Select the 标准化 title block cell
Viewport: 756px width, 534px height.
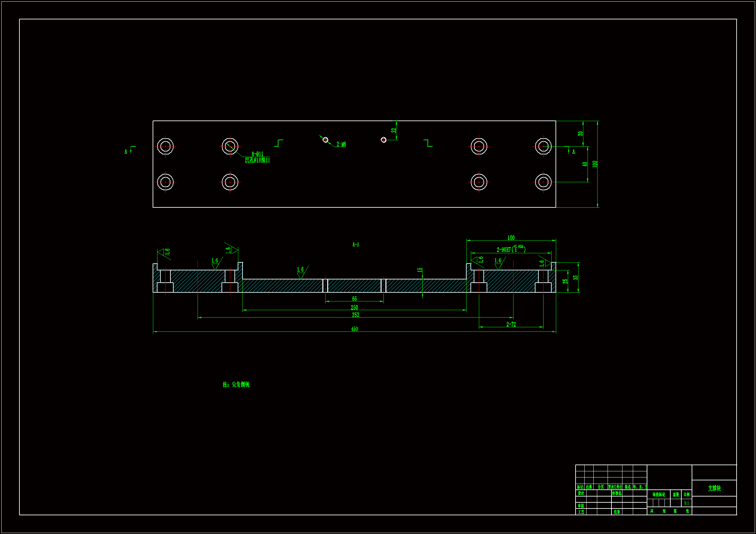(x=617, y=493)
